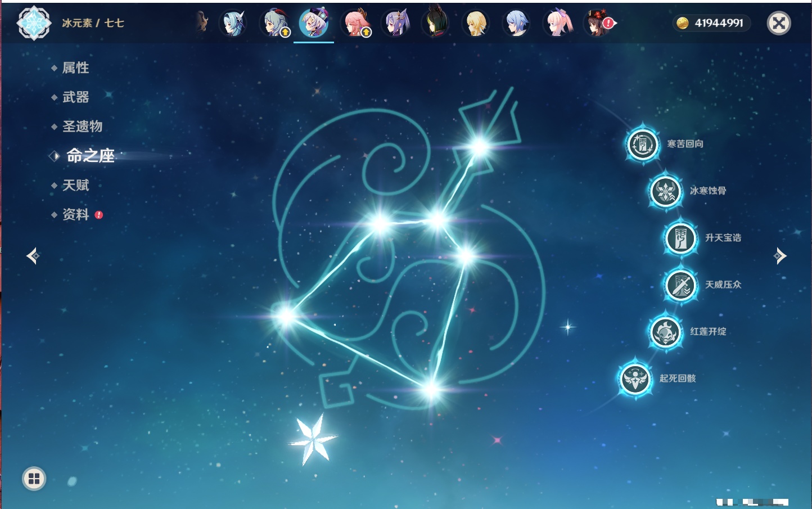This screenshot has height=509, width=812.
Task: Click the red notification dot beside 资料
Action: pos(99,215)
